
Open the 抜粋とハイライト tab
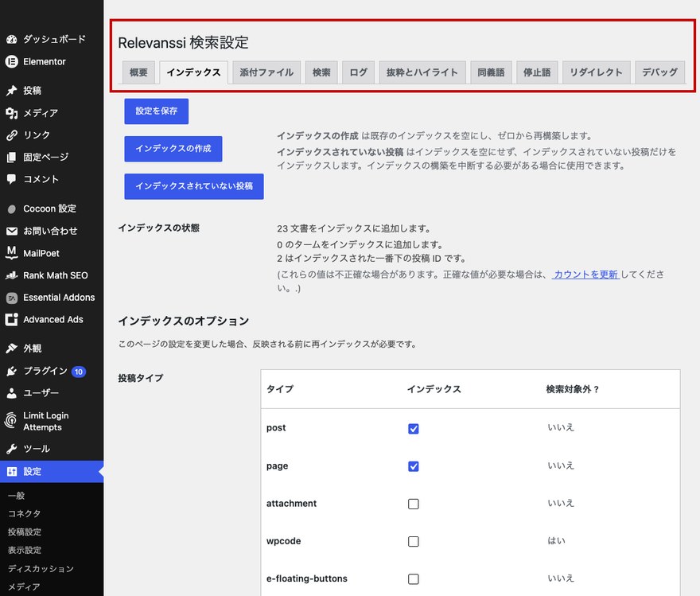[x=422, y=72]
